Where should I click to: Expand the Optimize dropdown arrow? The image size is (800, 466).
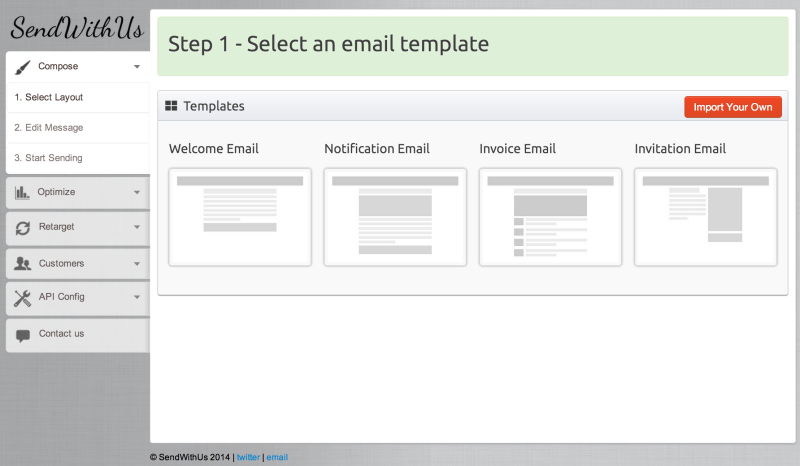[137, 192]
